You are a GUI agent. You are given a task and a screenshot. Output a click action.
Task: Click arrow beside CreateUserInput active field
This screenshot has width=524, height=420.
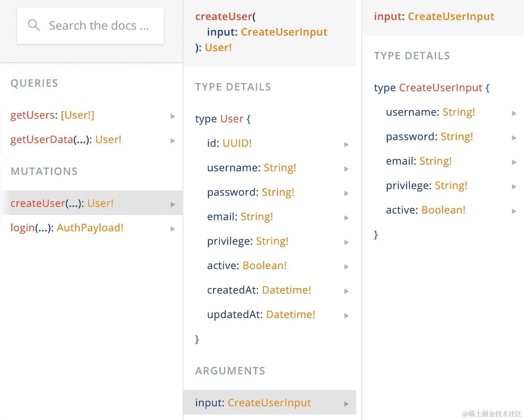(x=514, y=211)
